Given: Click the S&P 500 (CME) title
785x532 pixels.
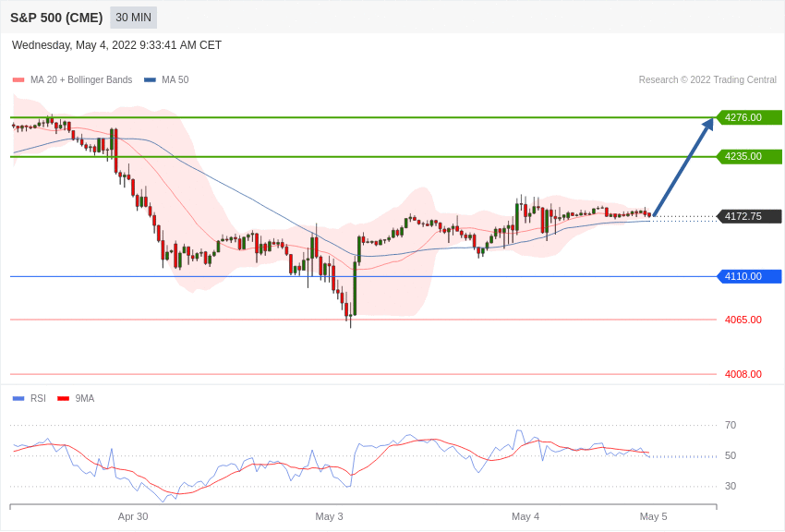Looking at the screenshot, I should click(x=56, y=18).
